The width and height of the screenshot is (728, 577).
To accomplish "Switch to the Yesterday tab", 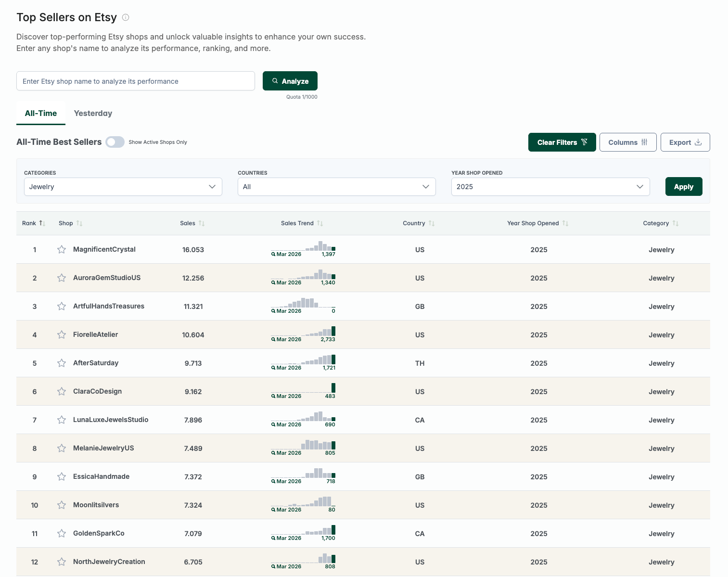I will 93,113.
